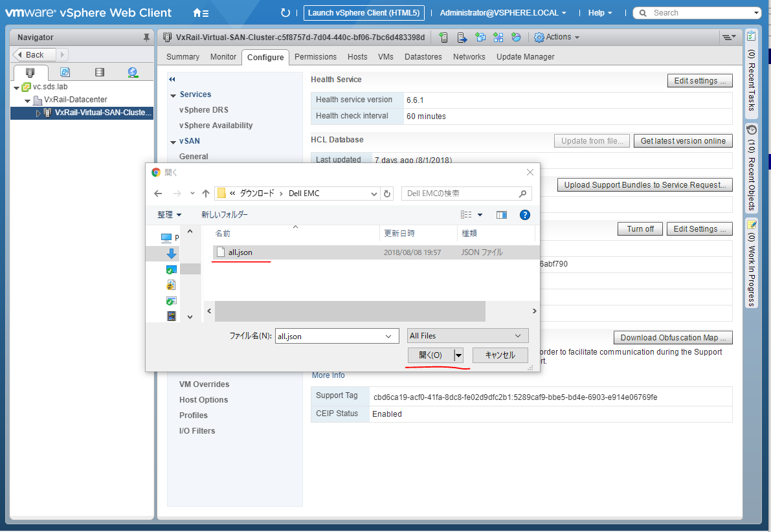
Task: Select the Networking navigator icon
Action: [x=133, y=72]
